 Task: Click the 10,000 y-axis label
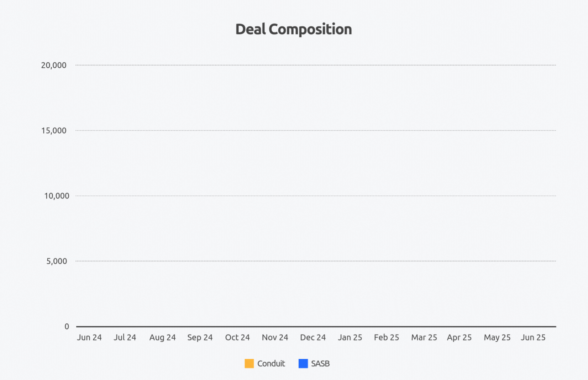(57, 196)
